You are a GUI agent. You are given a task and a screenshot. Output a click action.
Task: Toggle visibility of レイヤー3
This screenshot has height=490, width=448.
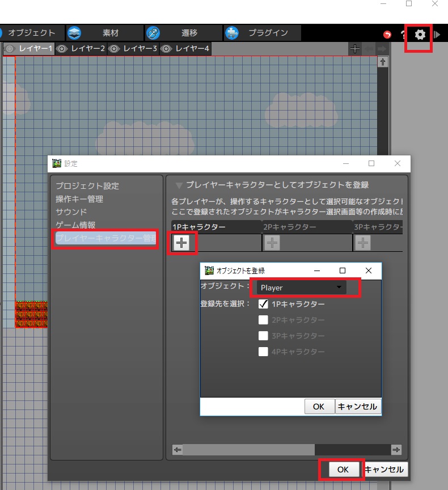(x=114, y=49)
